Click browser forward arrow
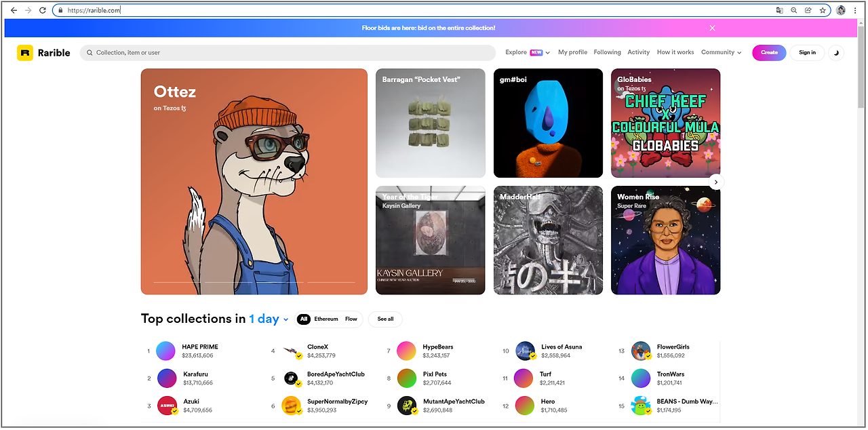The image size is (868, 430). coord(28,10)
